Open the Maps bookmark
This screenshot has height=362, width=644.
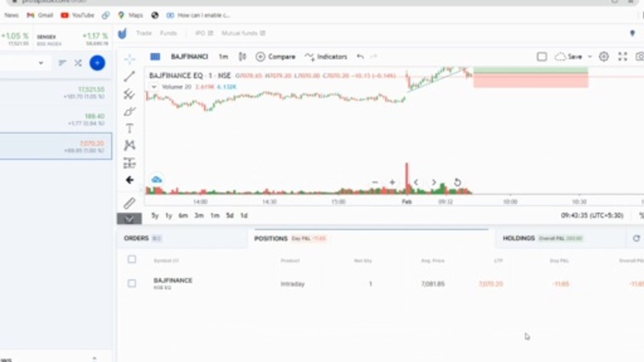[x=130, y=15]
